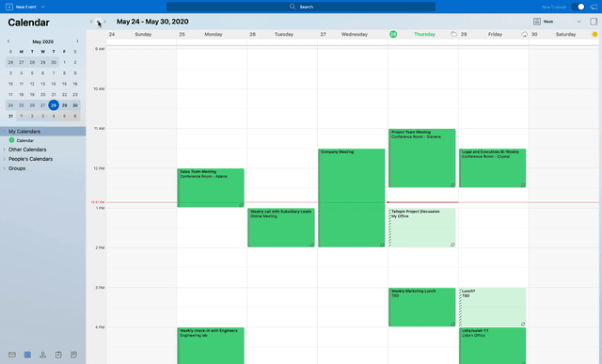The image size is (602, 364).
Task: Go to next month in mini calendar
Action: point(77,41)
